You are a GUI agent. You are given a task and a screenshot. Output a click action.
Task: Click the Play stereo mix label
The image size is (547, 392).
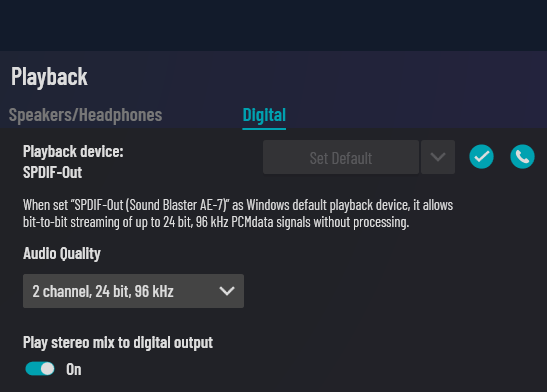tap(118, 343)
